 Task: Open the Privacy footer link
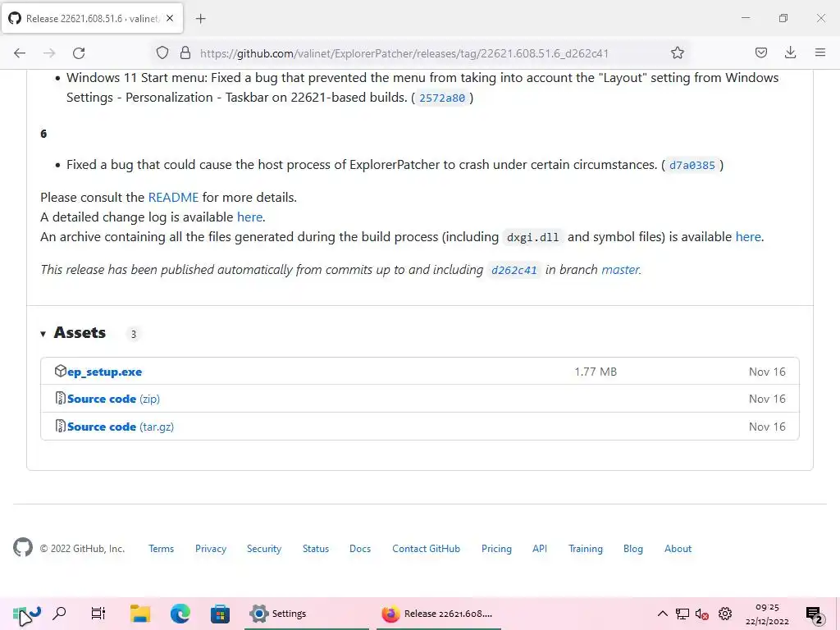(211, 549)
